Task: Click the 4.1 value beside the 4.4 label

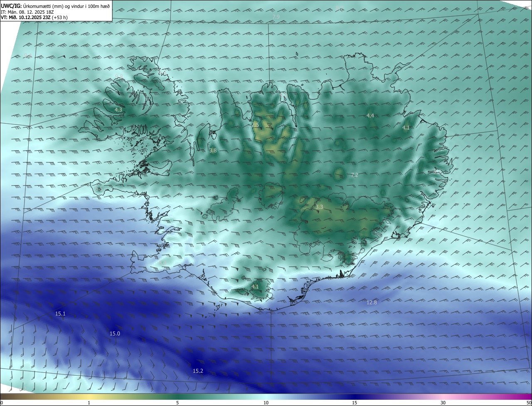Action: pos(406,128)
